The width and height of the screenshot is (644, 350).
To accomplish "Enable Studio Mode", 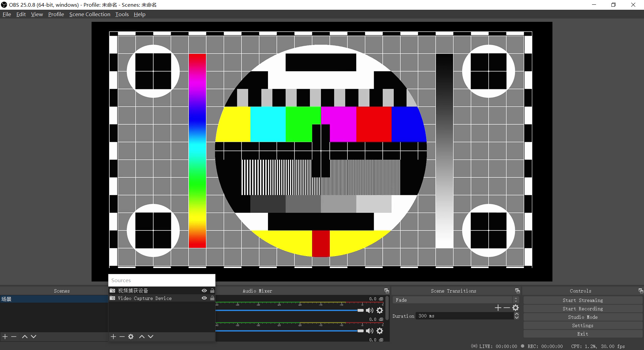I will point(583,317).
